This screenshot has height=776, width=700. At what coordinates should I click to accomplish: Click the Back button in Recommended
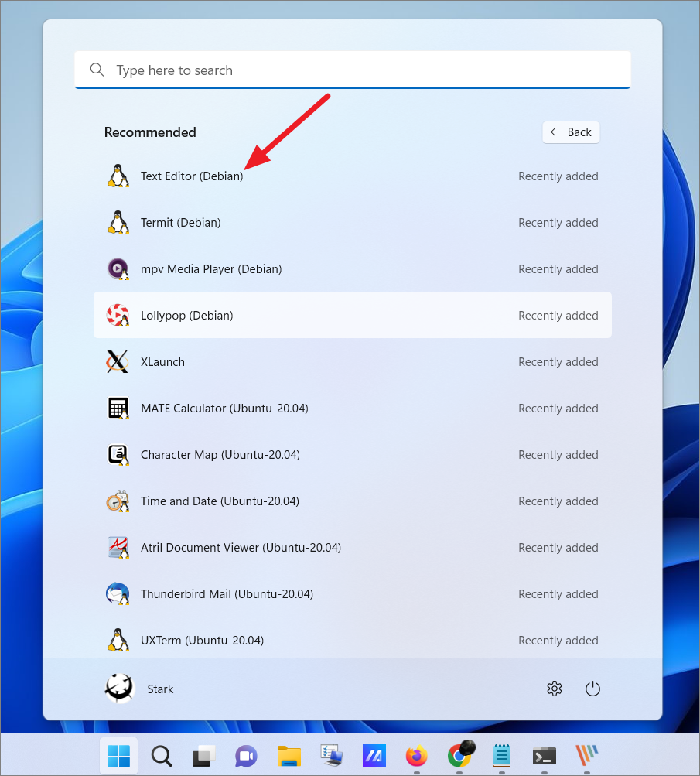tap(571, 132)
